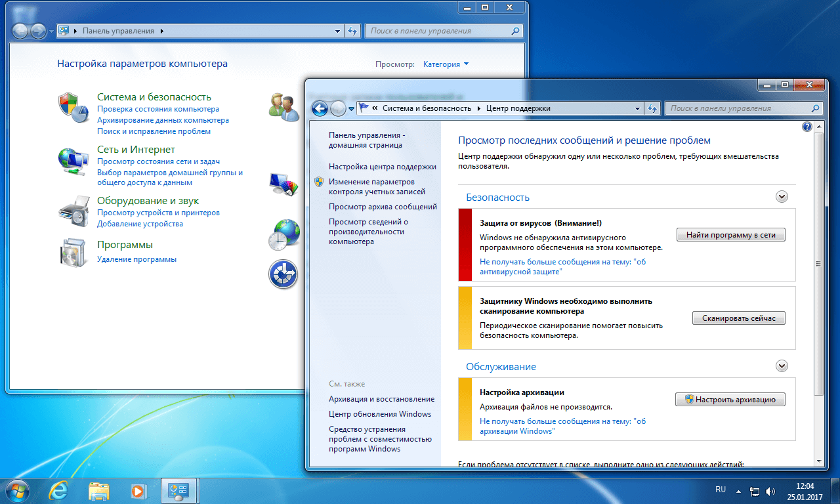This screenshot has height=504, width=840.
Task: Open Windows Explorer from the taskbar
Action: [x=99, y=490]
